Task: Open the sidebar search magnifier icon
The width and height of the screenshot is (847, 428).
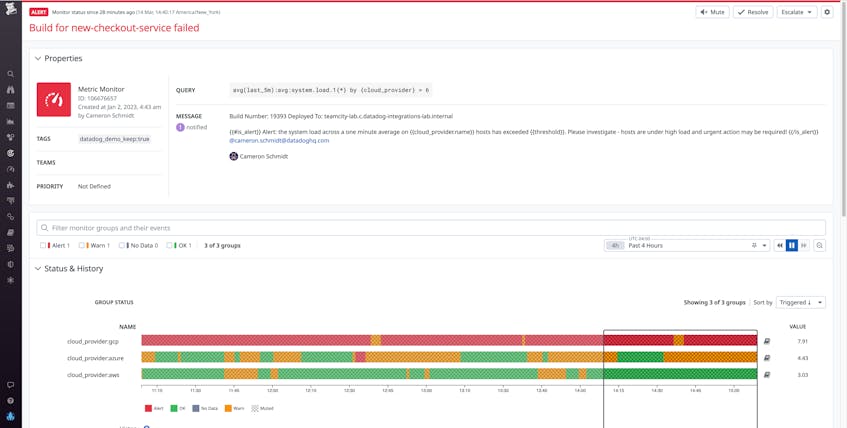Action: pos(10,74)
